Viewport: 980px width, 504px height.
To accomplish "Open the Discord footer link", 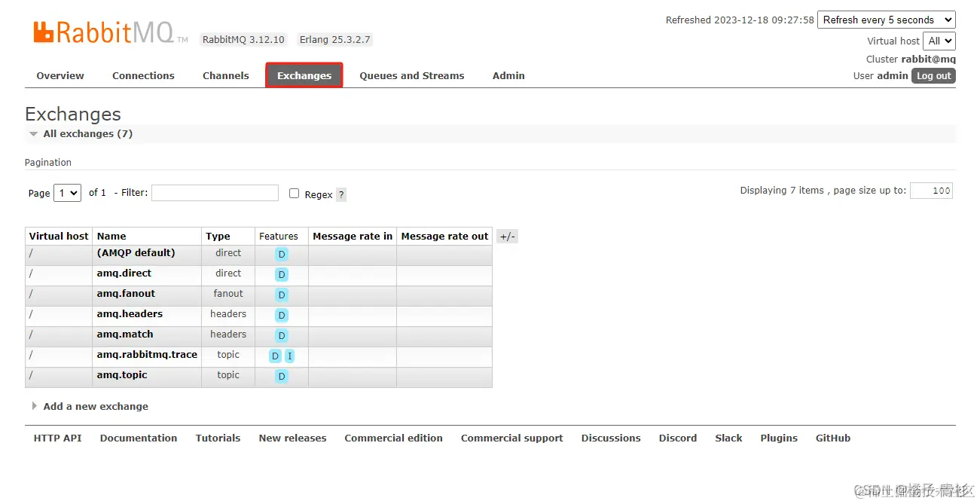I will [678, 438].
